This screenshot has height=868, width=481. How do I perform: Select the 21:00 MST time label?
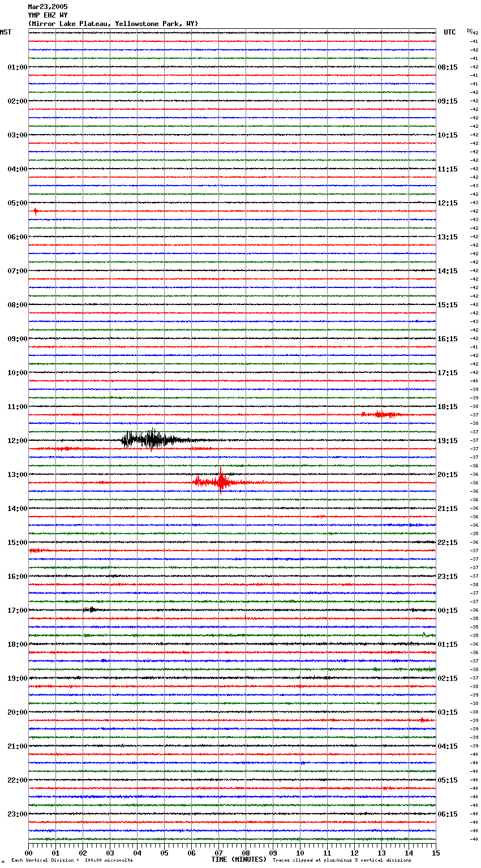(18, 746)
